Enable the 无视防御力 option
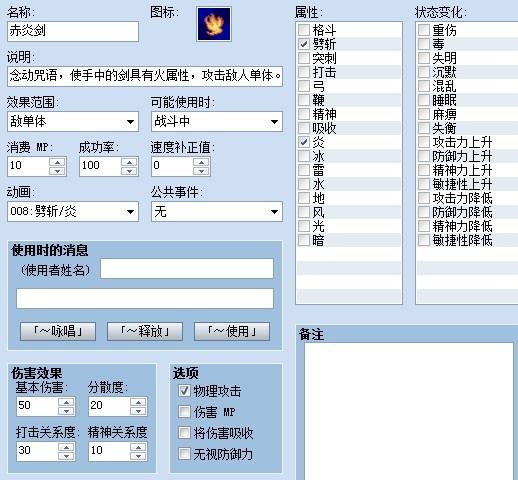The width and height of the screenshot is (518, 480). (x=184, y=454)
